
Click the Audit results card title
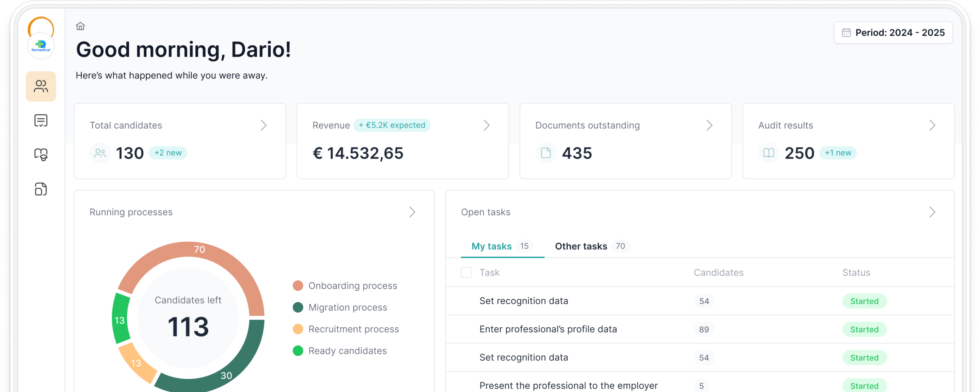[785, 125]
